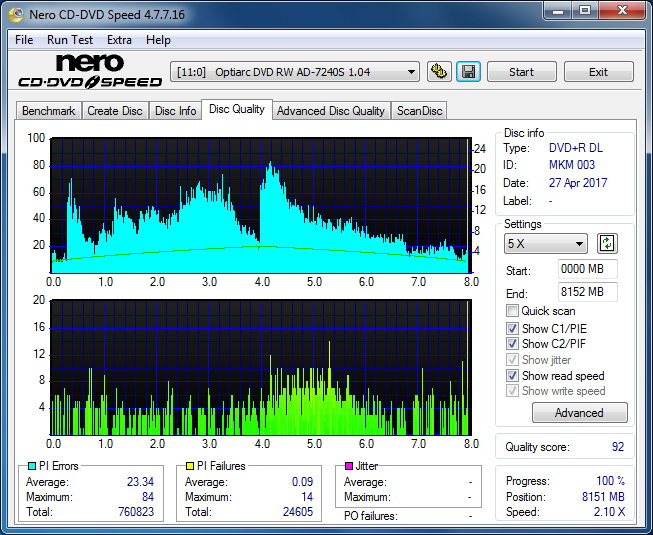Click the PI Failures Maximum 14 value
The image size is (653, 535).
[307, 497]
